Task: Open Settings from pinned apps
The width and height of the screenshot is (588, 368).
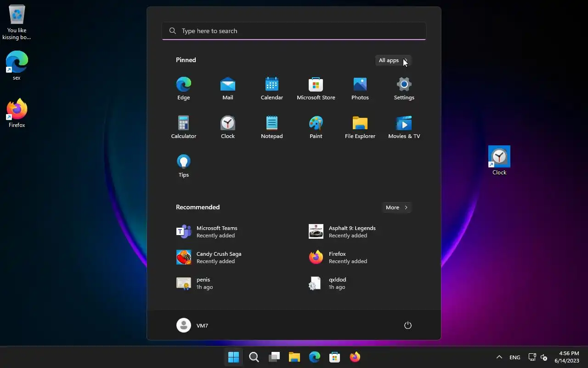Action: (404, 88)
